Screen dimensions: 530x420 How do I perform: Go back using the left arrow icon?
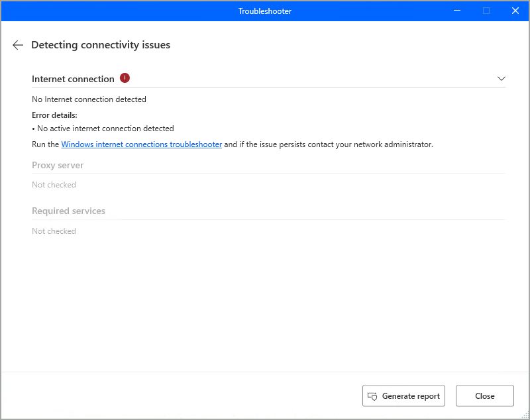point(18,45)
